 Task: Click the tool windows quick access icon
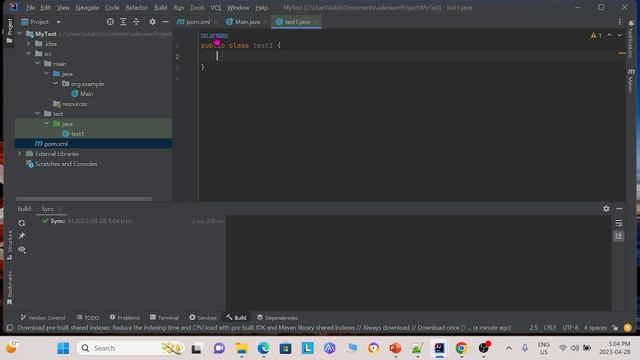[x=9, y=327]
